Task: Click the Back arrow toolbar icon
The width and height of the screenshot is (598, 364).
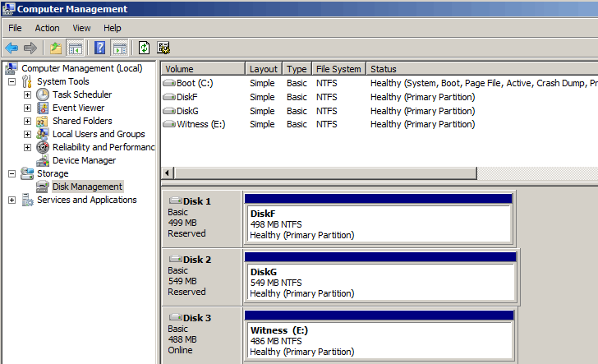Action: pos(11,48)
